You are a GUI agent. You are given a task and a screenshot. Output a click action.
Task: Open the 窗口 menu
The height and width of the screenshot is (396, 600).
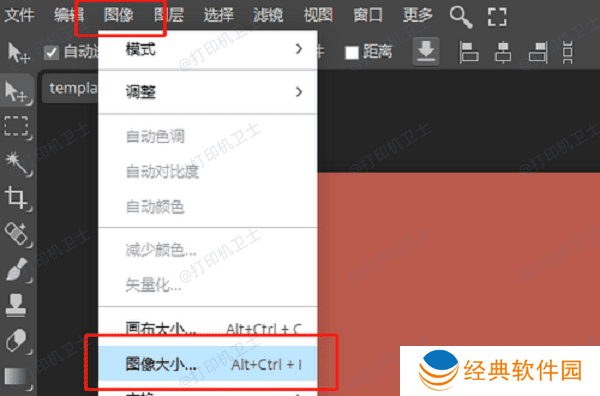click(368, 15)
